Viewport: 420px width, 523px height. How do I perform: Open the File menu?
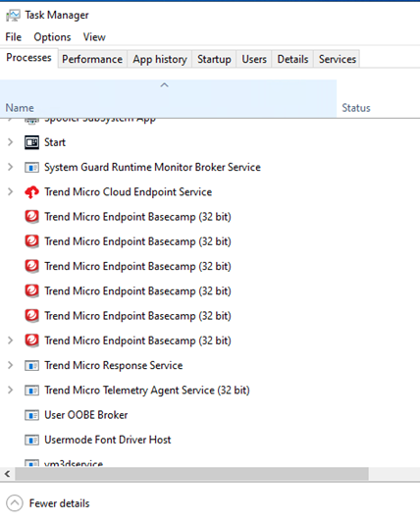[x=14, y=37]
